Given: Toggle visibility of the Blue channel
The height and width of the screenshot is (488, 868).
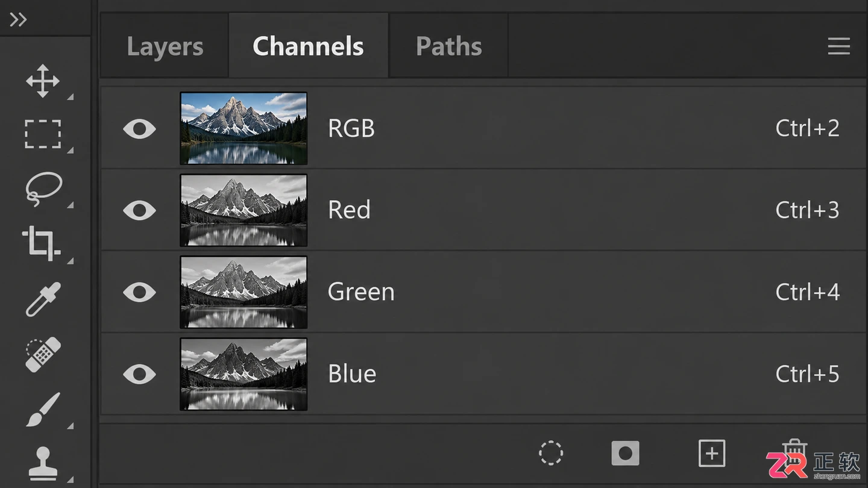Looking at the screenshot, I should point(139,374).
